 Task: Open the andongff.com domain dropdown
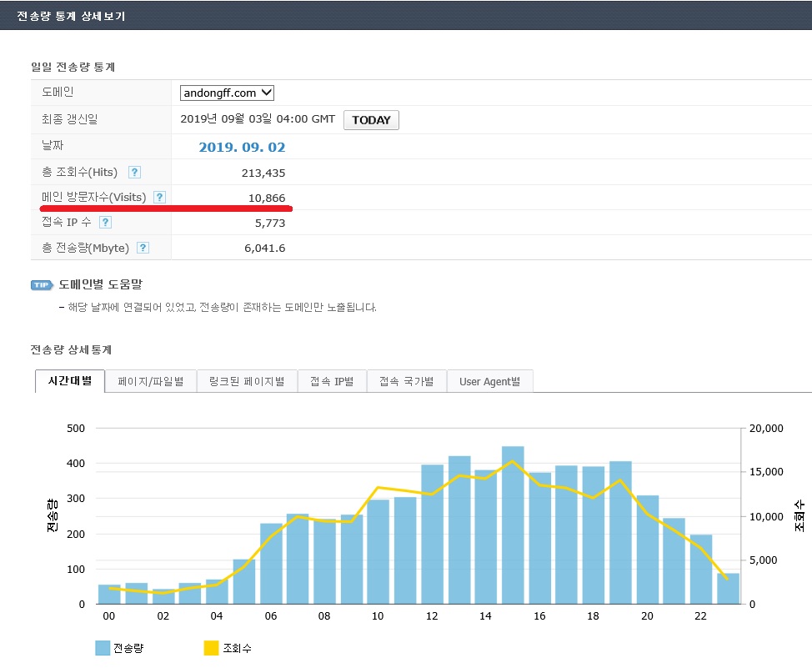227,93
